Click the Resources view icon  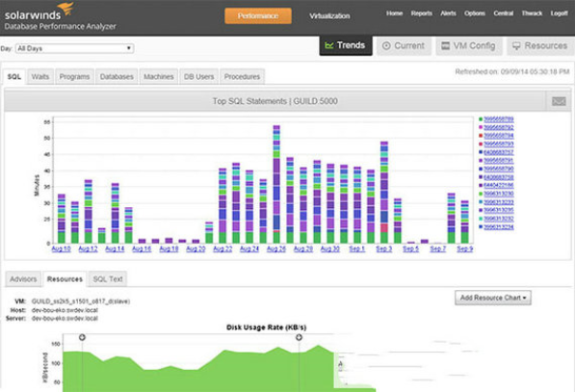coord(516,46)
